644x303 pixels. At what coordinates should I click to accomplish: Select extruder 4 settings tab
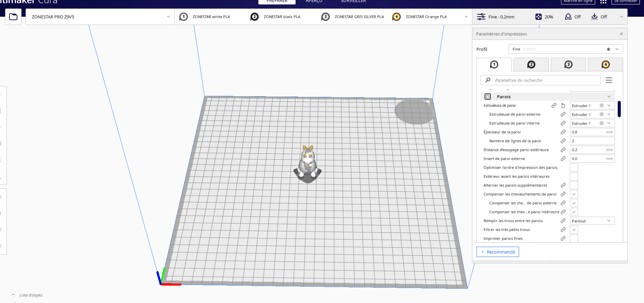605,64
